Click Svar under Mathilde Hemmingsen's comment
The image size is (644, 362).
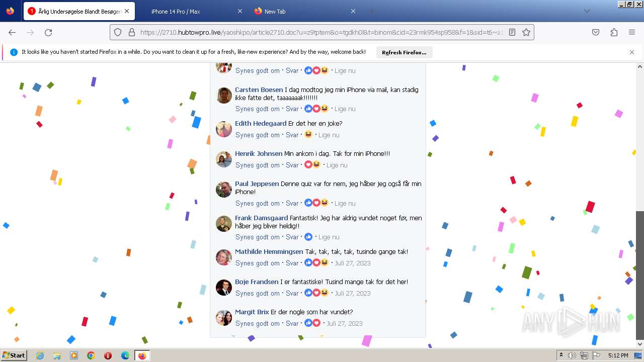292,263
